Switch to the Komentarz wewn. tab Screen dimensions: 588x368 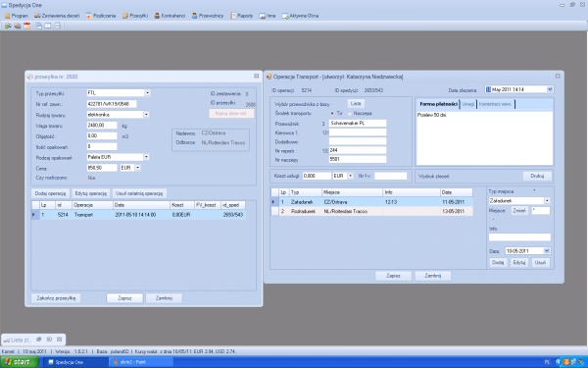tap(495, 104)
